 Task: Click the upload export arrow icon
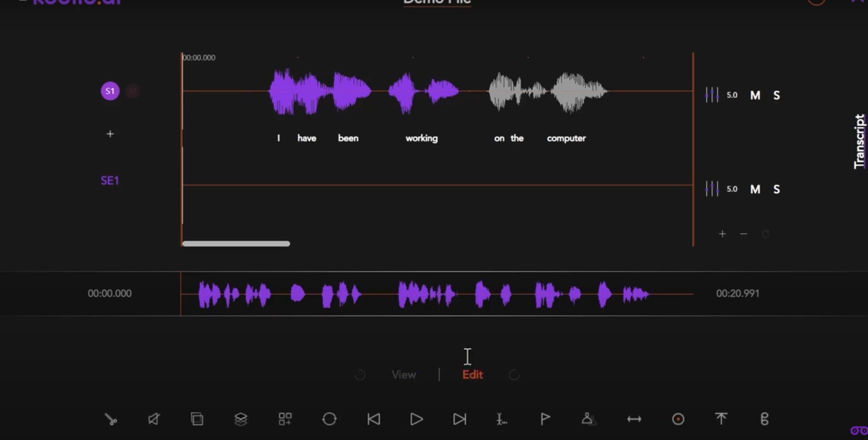721,419
